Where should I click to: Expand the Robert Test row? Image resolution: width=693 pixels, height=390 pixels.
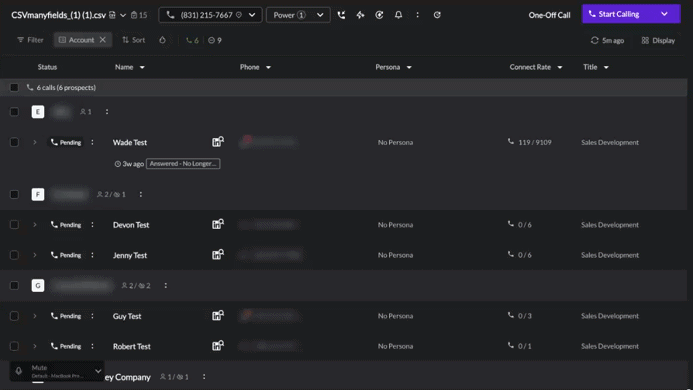coord(34,346)
